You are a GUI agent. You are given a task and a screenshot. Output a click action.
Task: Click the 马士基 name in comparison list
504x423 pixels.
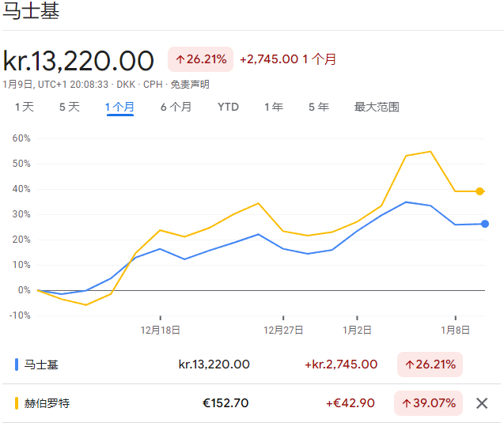point(41,364)
